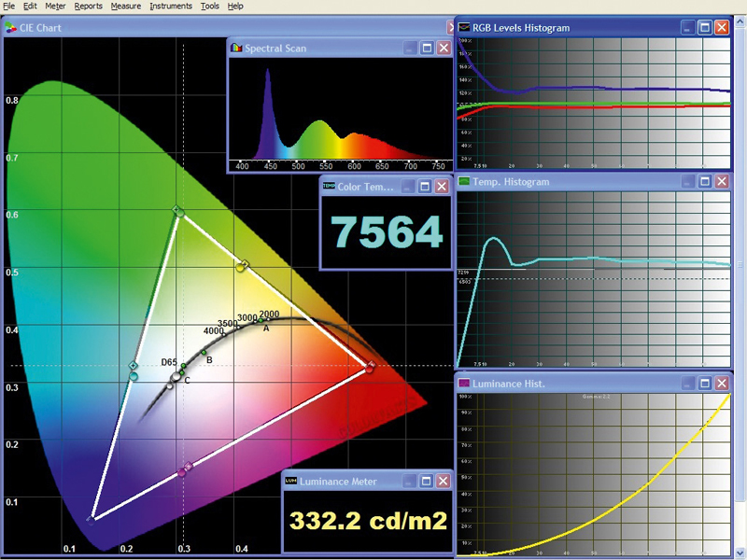Open the Meter menu

click(55, 7)
